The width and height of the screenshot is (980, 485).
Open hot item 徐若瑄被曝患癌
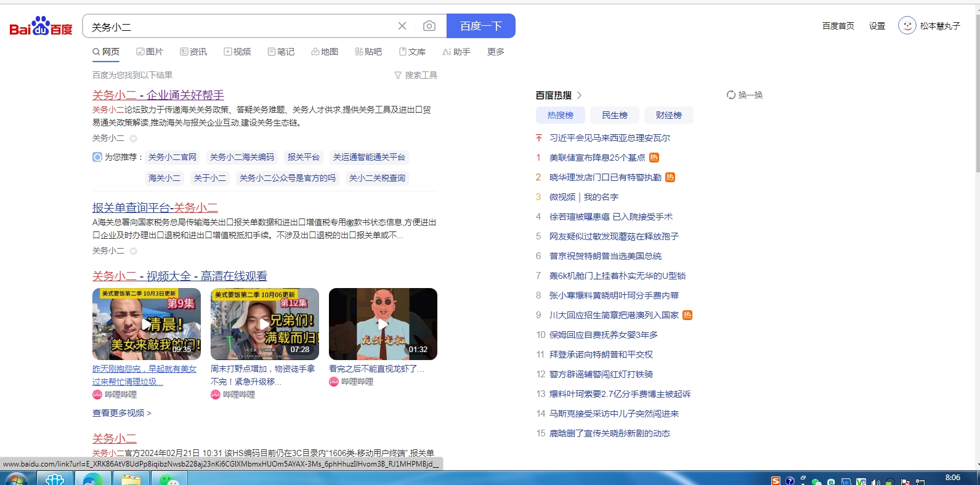coord(611,217)
